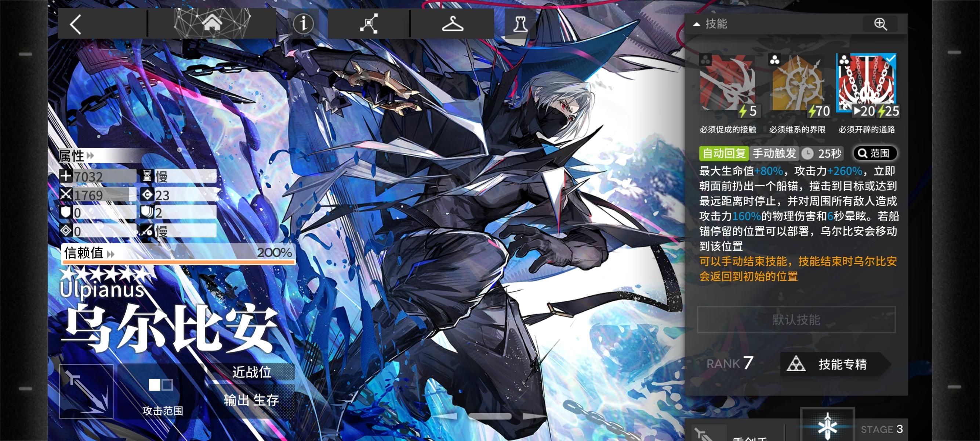This screenshot has height=441, width=980.
Task: Expand the 属性 attributes section
Action: point(76,155)
